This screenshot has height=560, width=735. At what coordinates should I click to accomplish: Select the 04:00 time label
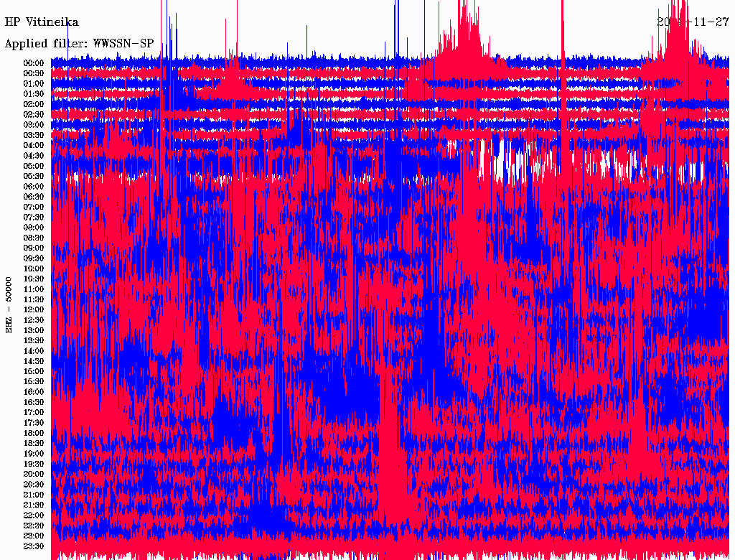coord(34,146)
